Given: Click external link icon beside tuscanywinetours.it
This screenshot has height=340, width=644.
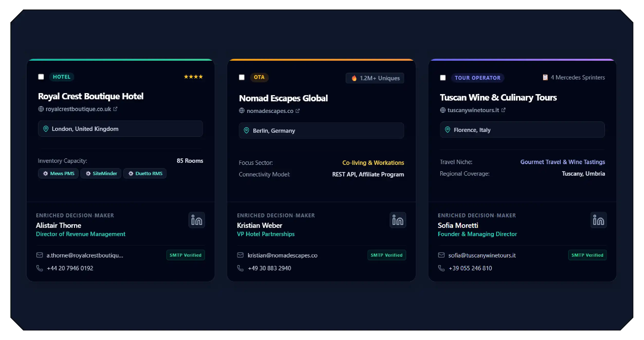Looking at the screenshot, I should [503, 110].
